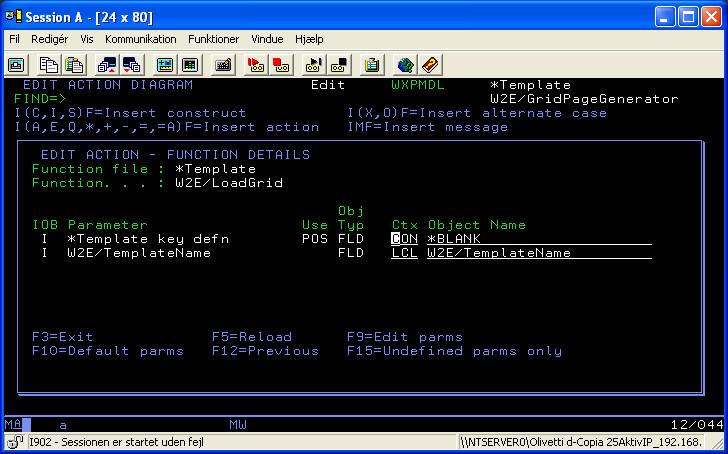Click the 'IMF=Insert message' hint text

pos(428,127)
